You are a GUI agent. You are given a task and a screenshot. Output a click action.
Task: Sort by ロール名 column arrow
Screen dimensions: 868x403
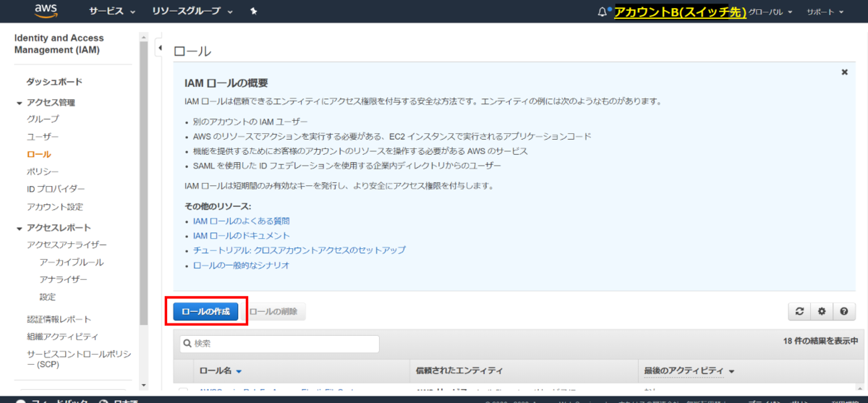pyautogui.click(x=239, y=371)
